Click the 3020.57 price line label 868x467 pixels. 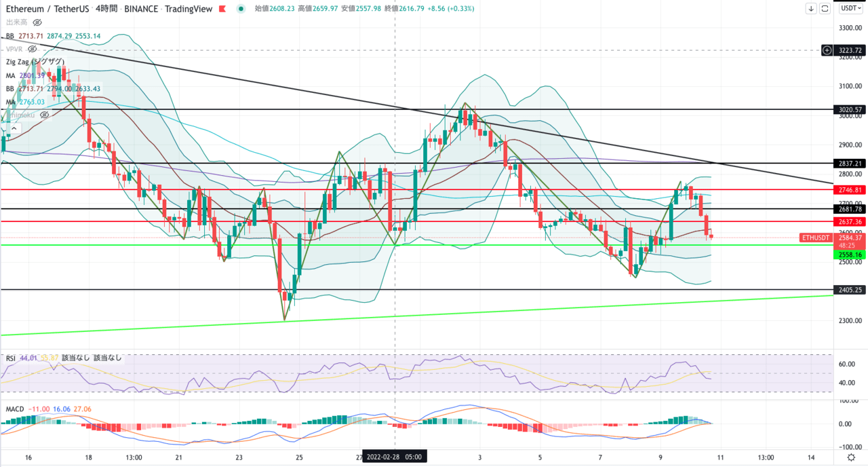[x=850, y=109]
